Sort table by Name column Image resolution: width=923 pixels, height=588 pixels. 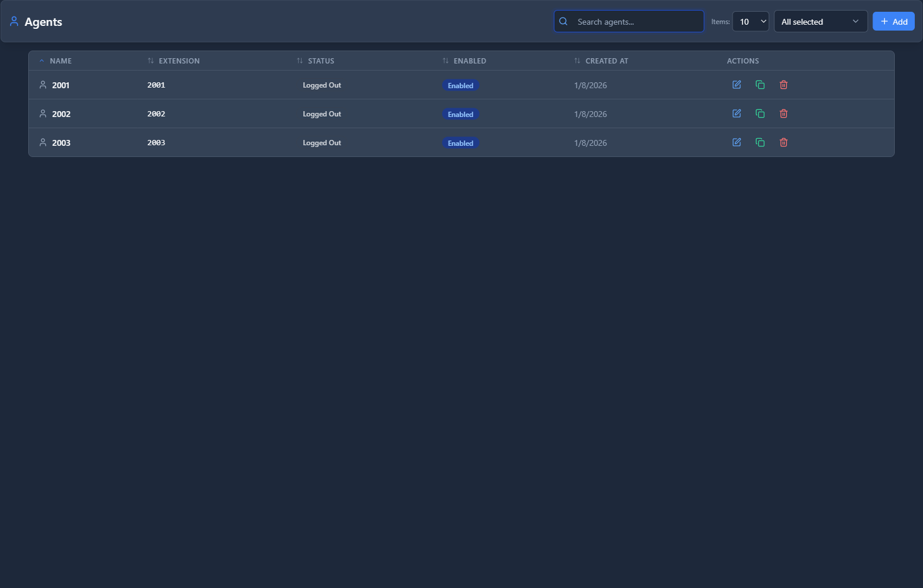tap(60, 61)
